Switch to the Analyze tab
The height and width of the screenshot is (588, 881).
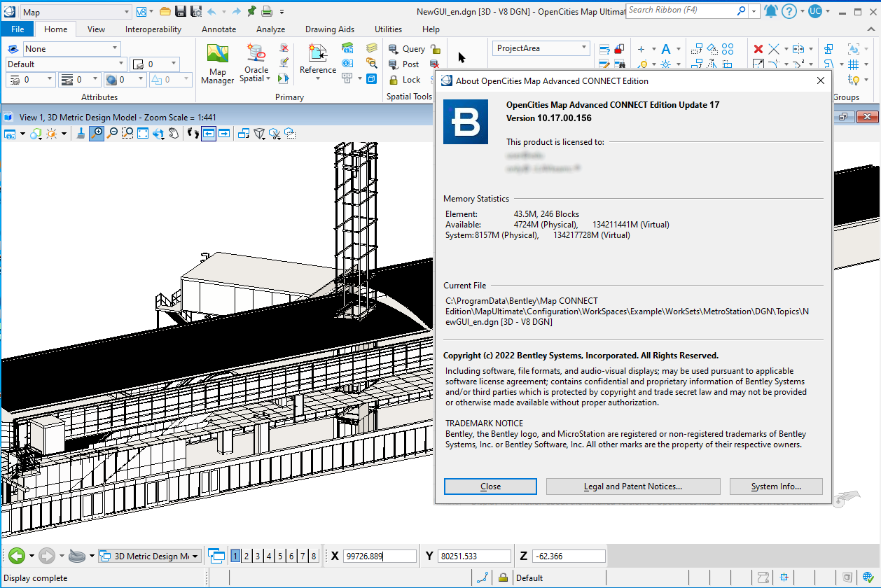[x=270, y=29]
